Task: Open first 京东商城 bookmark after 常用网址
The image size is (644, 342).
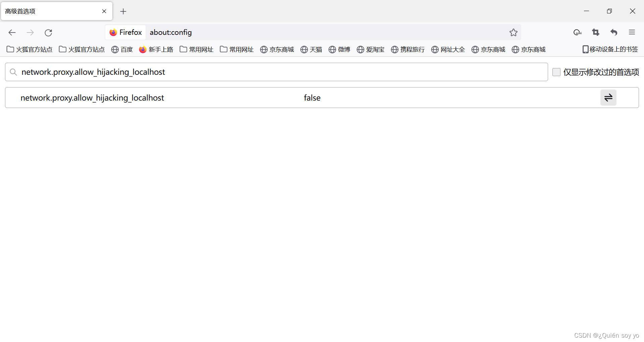Action: coord(277,49)
